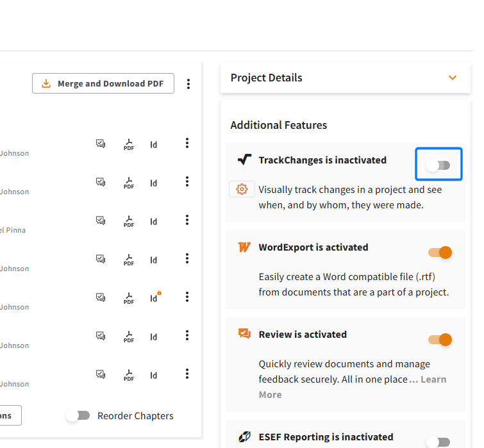
Task: Toggle the Reorder Chapters switch
Action: 78,415
